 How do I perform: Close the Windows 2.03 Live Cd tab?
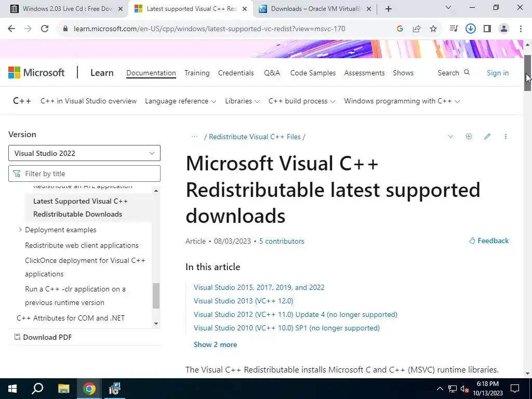click(x=121, y=9)
